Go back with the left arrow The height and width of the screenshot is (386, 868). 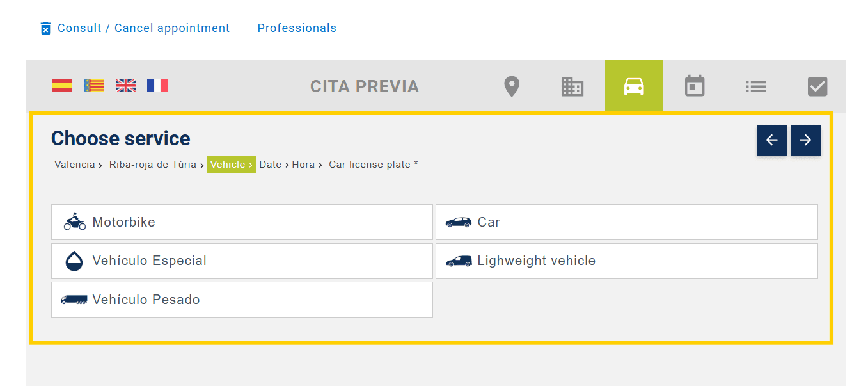coord(771,140)
